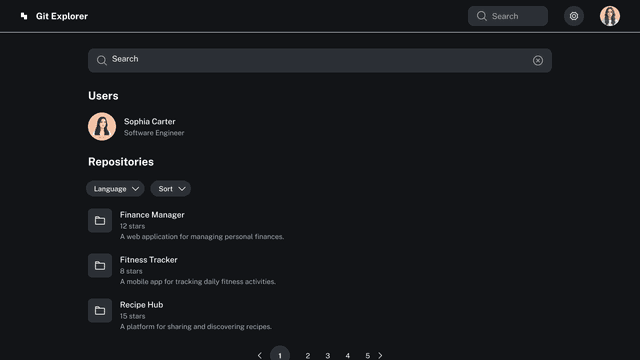Clear the search with the X icon

pos(538,60)
